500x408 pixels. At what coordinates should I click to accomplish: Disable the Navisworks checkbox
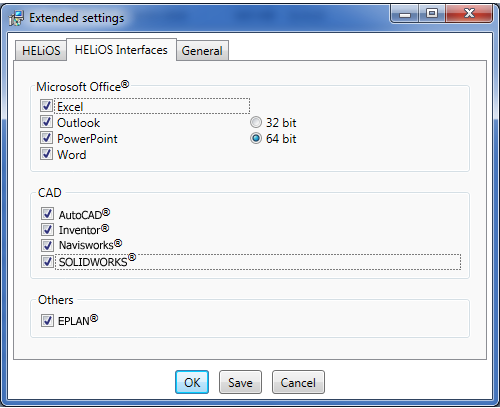click(47, 245)
